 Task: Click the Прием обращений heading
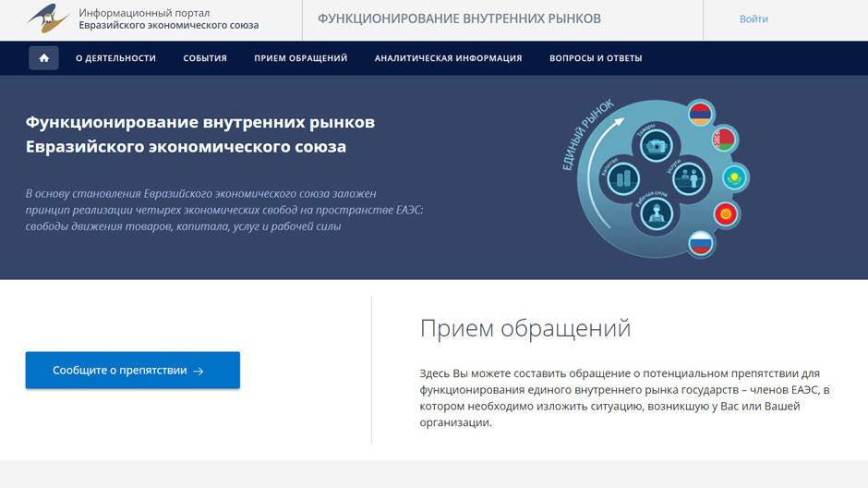click(525, 328)
